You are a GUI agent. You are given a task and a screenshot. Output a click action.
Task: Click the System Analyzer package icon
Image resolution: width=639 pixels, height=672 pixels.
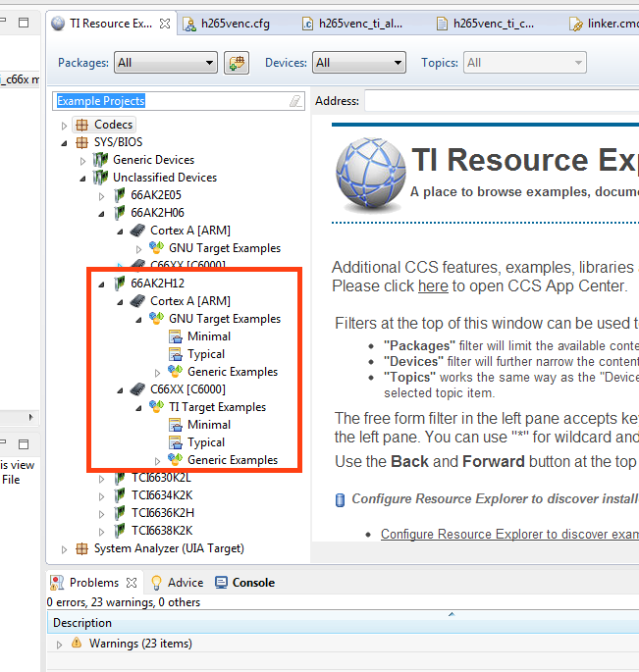click(x=81, y=548)
